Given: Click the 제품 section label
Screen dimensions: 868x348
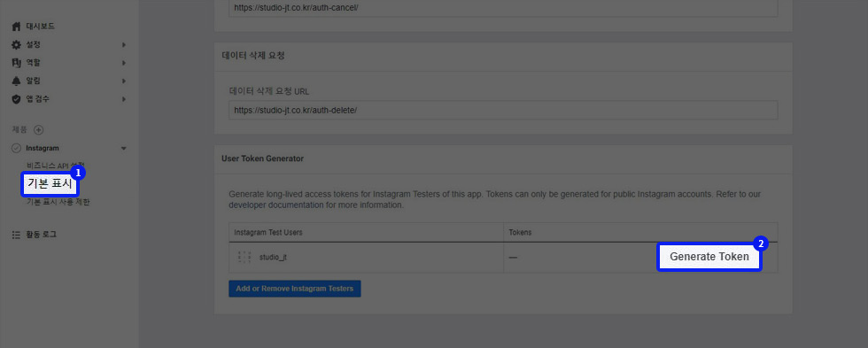Looking at the screenshot, I should point(19,130).
